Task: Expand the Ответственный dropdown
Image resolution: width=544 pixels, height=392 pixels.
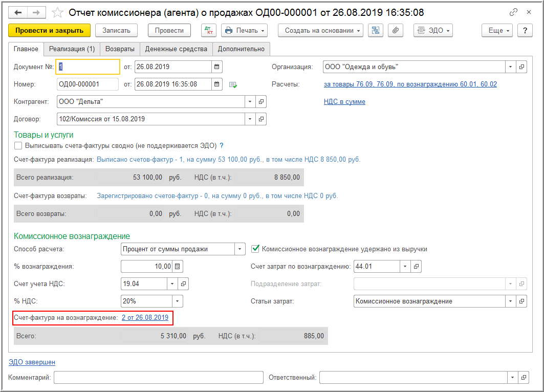Action: (x=512, y=378)
